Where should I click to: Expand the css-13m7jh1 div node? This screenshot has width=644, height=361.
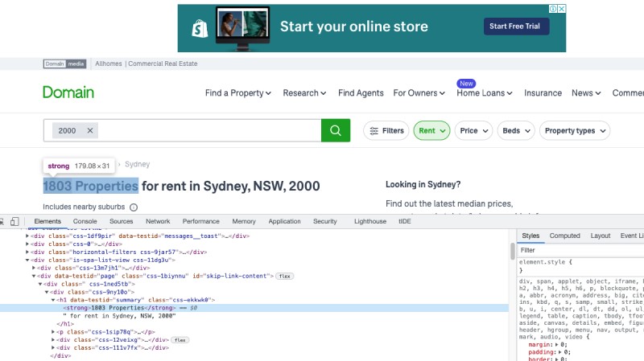34,268
